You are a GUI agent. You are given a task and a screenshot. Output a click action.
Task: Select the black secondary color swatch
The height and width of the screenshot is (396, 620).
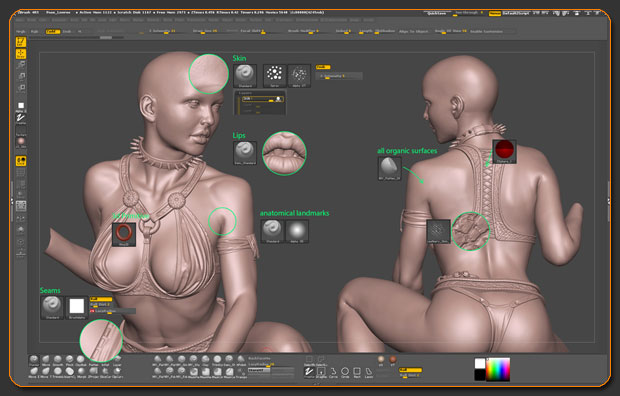tap(480, 375)
